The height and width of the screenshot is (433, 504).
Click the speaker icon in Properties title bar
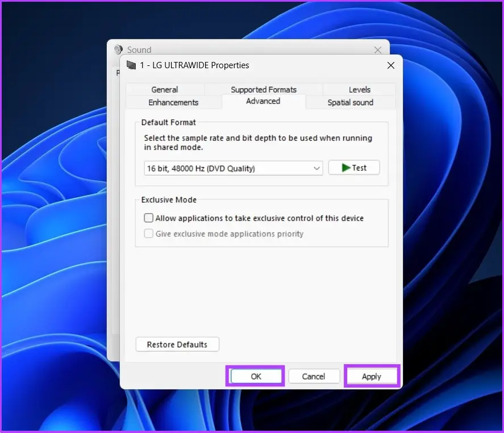click(131, 65)
